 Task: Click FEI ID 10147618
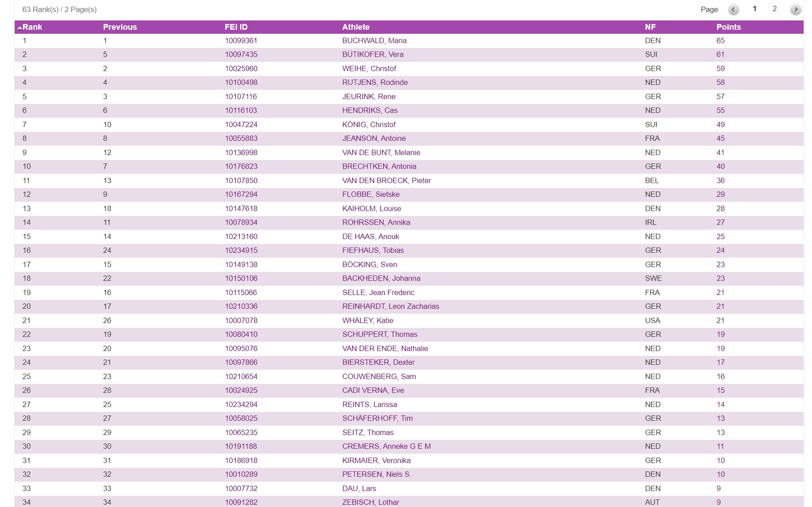coord(241,208)
